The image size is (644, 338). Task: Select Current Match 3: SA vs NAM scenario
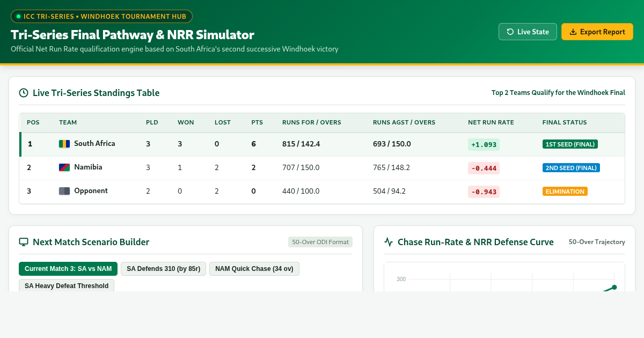[x=68, y=269]
